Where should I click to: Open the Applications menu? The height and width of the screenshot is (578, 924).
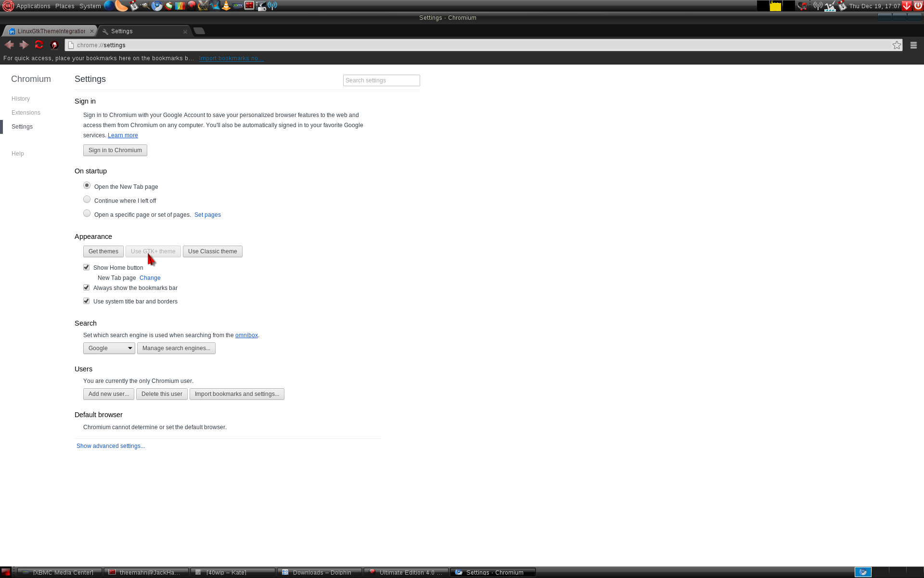click(33, 6)
